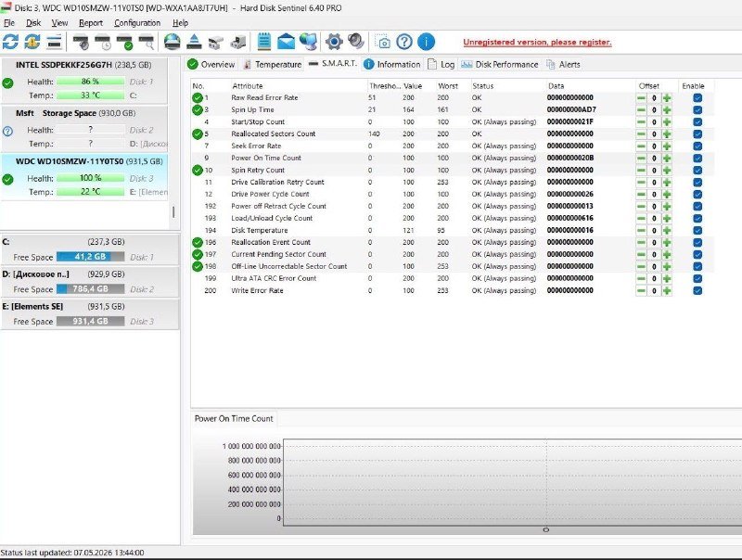Open the Configuration menu
The width and height of the screenshot is (742, 560).
(136, 22)
